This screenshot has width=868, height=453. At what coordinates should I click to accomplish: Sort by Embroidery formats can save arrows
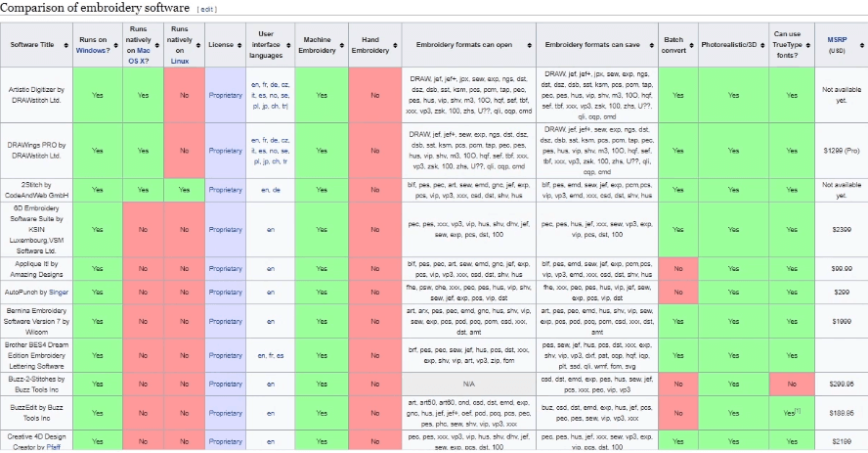click(652, 45)
